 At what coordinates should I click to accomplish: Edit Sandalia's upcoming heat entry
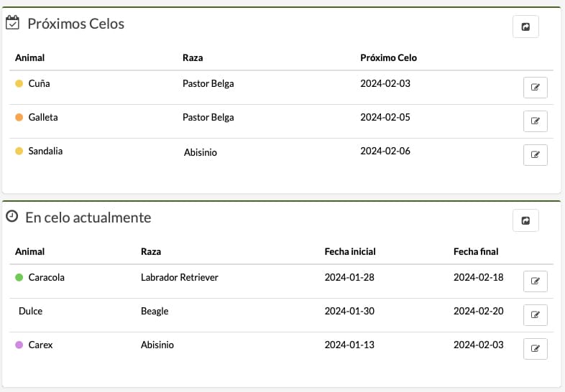tap(535, 155)
